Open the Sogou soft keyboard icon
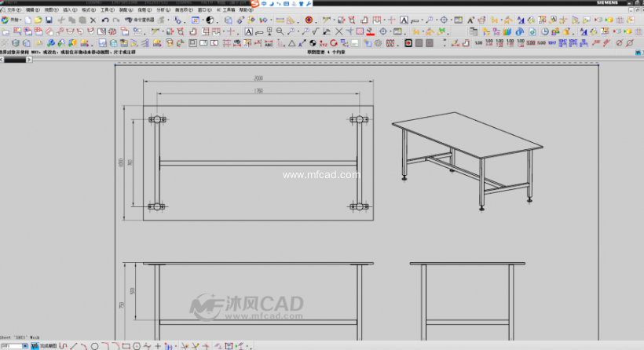The width and height of the screenshot is (644, 350). pyautogui.click(x=287, y=4)
